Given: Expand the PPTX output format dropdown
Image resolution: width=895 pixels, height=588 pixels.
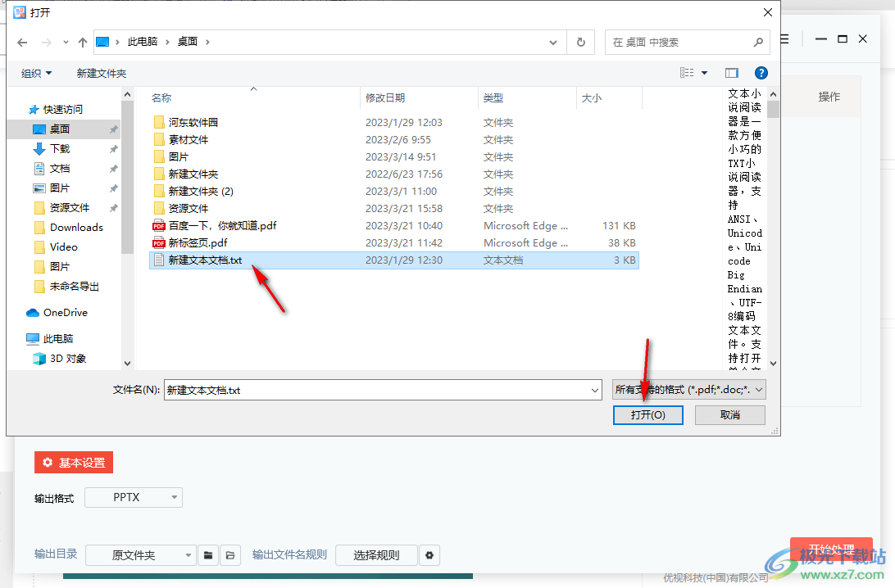Looking at the screenshot, I should (x=134, y=497).
